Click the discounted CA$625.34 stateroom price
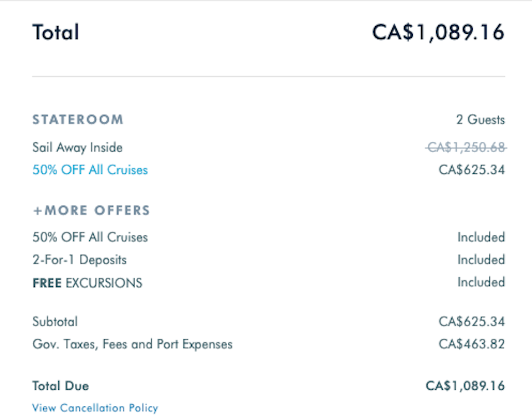The width and height of the screenshot is (532, 418). click(472, 170)
